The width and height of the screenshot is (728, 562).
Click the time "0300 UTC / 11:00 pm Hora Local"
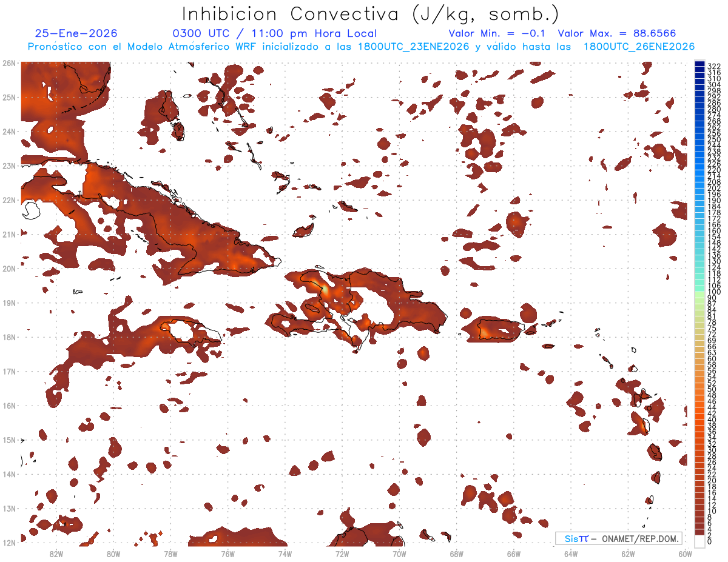click(275, 34)
